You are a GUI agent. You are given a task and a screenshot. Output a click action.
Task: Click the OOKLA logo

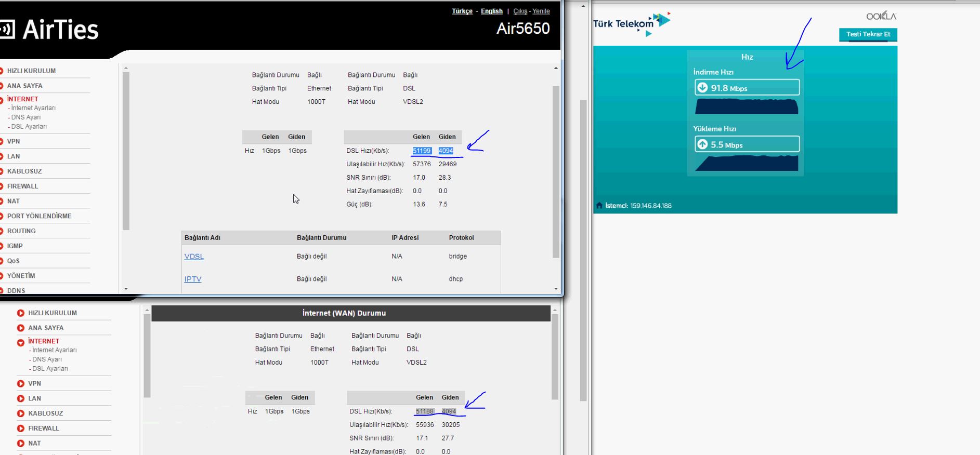tap(881, 16)
